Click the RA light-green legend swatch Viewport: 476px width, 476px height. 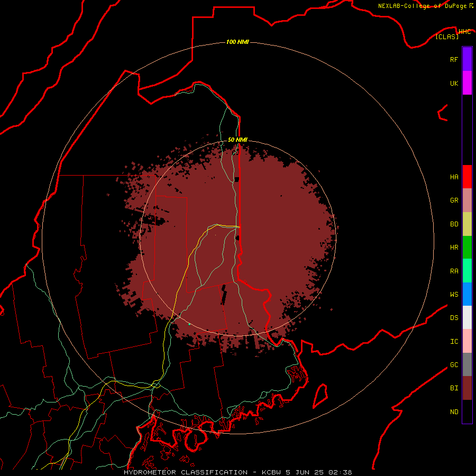tap(467, 271)
